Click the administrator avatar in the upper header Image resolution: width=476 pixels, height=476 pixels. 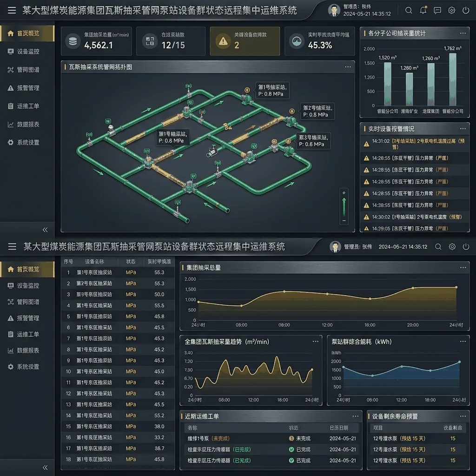coord(334,10)
